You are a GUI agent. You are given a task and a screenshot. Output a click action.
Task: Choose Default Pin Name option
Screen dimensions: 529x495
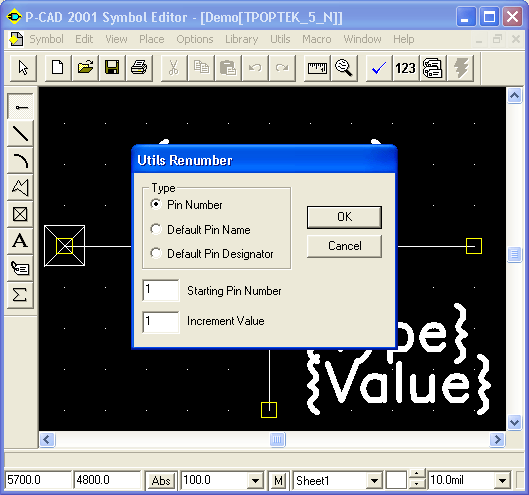[156, 229]
